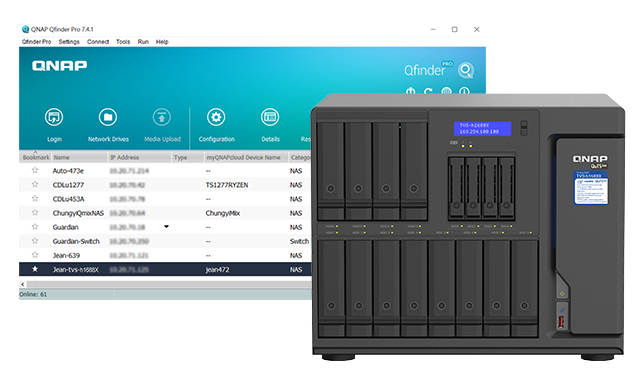Click the horizontal scrollbar left arrow
Viewport: 640px width, 380px height.
23,284
